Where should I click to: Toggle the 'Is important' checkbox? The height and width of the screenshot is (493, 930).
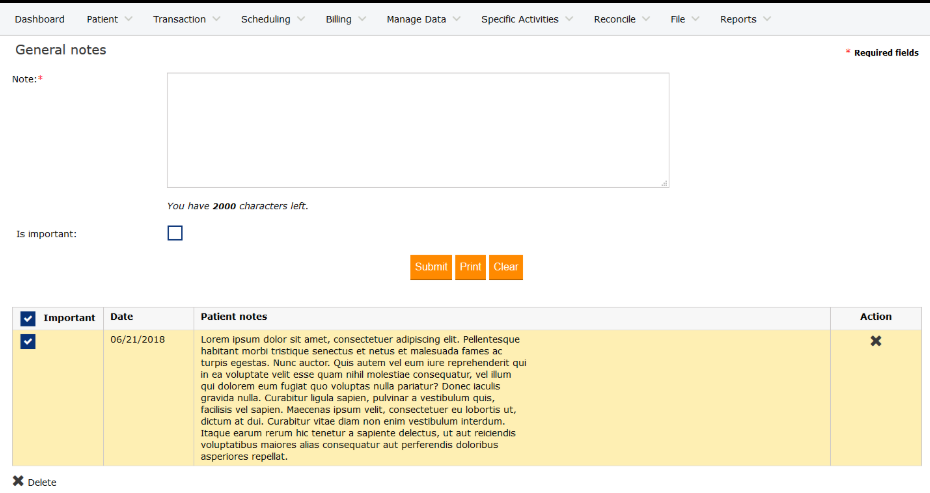pyautogui.click(x=175, y=233)
